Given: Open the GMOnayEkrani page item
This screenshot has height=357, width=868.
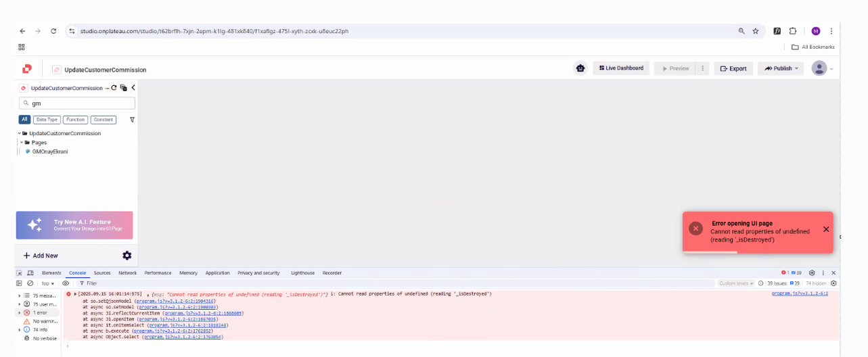Looking at the screenshot, I should click(49, 151).
